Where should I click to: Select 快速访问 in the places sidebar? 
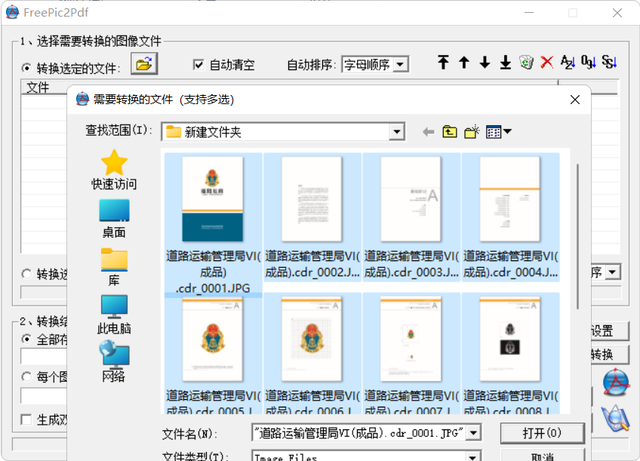pos(114,170)
